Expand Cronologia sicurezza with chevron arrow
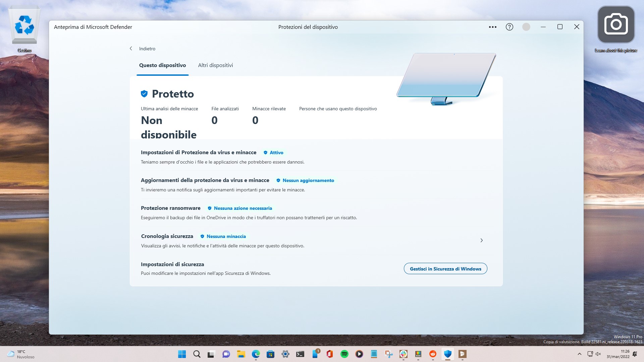This screenshot has width=644, height=362. pos(481,240)
